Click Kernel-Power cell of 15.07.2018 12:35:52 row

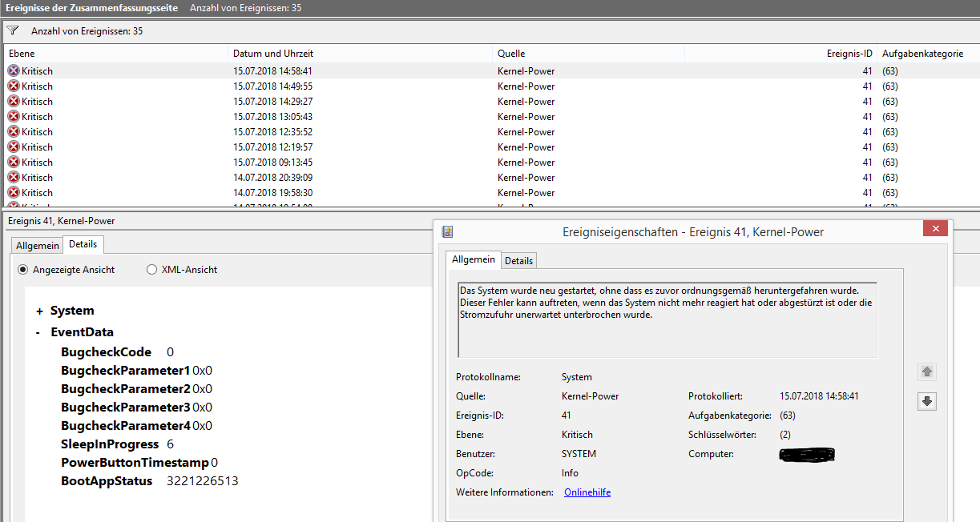[526, 131]
